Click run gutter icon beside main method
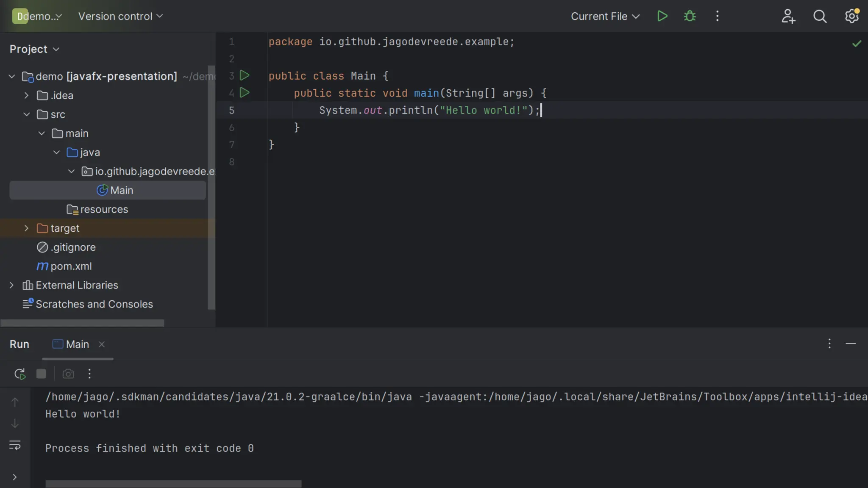Image resolution: width=868 pixels, height=488 pixels. pyautogui.click(x=245, y=93)
